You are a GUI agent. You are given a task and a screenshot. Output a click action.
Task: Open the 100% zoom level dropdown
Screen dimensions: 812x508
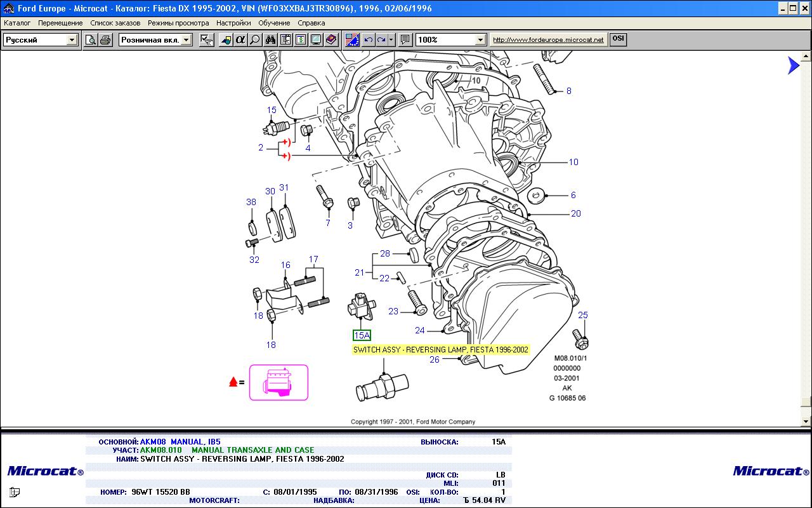point(480,40)
